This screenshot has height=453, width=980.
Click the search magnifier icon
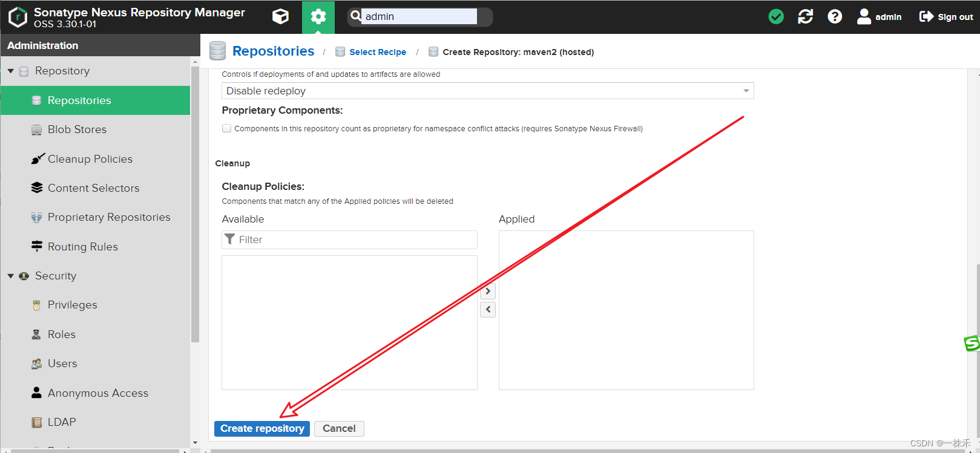point(356,16)
